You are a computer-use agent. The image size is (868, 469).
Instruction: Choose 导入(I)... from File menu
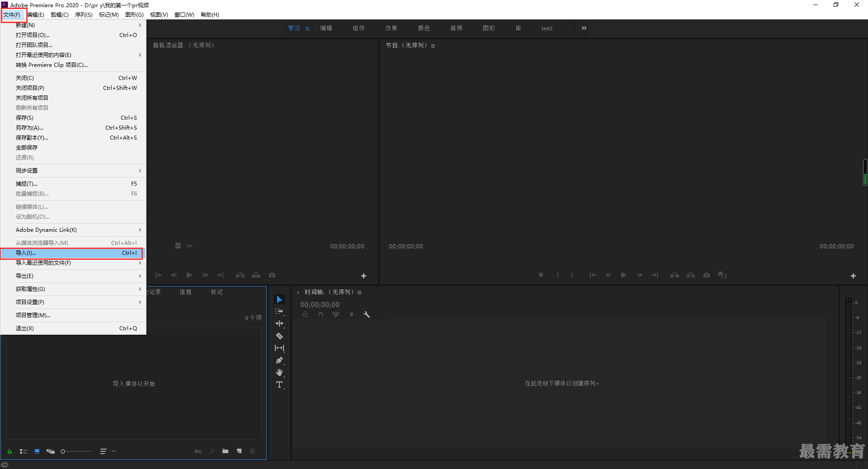(73, 253)
